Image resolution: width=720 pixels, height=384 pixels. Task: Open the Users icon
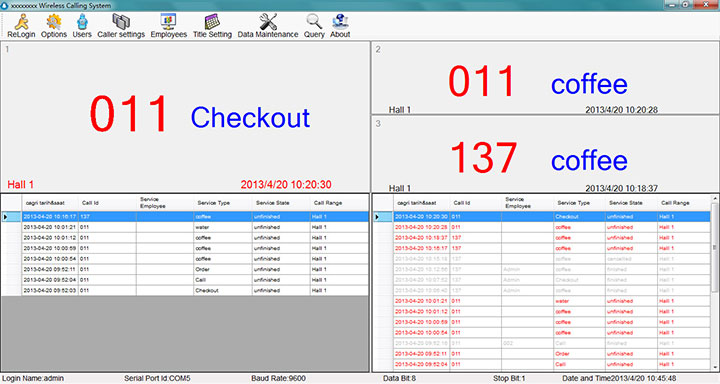(82, 22)
